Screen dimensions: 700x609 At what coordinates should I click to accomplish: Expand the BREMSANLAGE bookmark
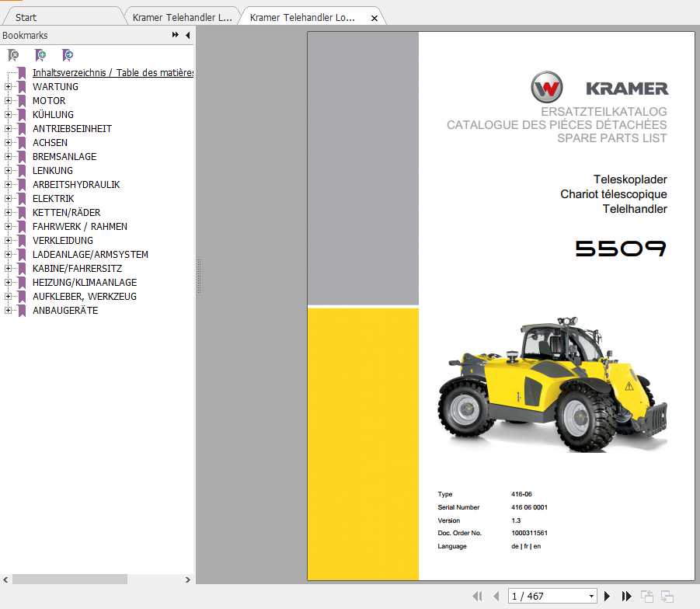point(8,157)
